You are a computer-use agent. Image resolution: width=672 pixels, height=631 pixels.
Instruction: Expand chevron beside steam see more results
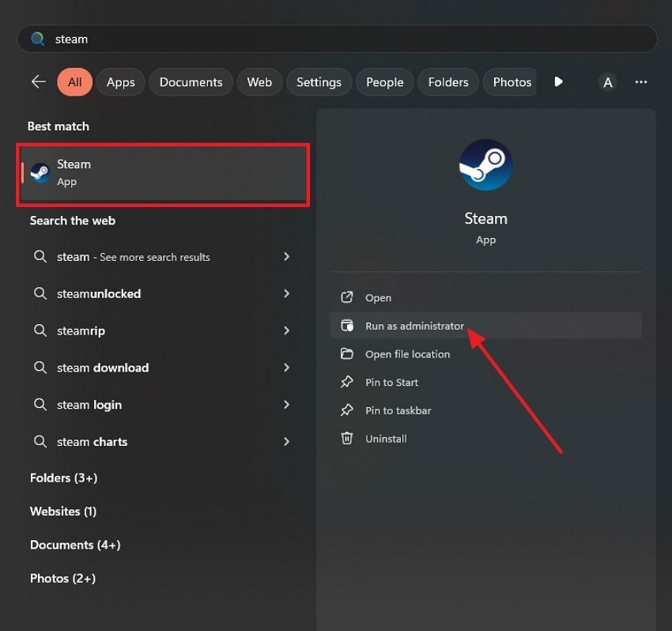[x=286, y=256]
